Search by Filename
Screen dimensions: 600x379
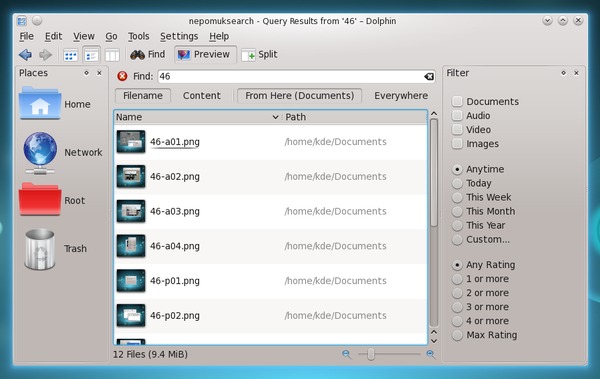coord(143,96)
